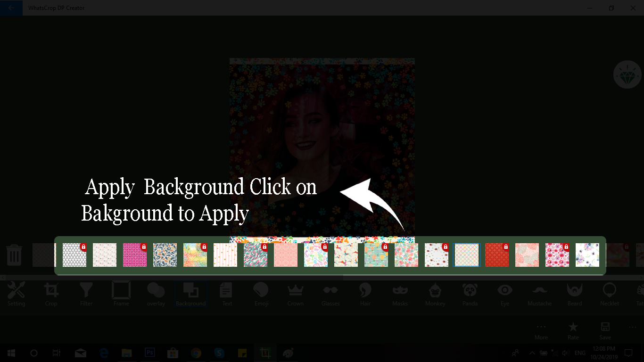Click the diamond premium icon
The width and height of the screenshot is (644, 362).
click(x=627, y=75)
